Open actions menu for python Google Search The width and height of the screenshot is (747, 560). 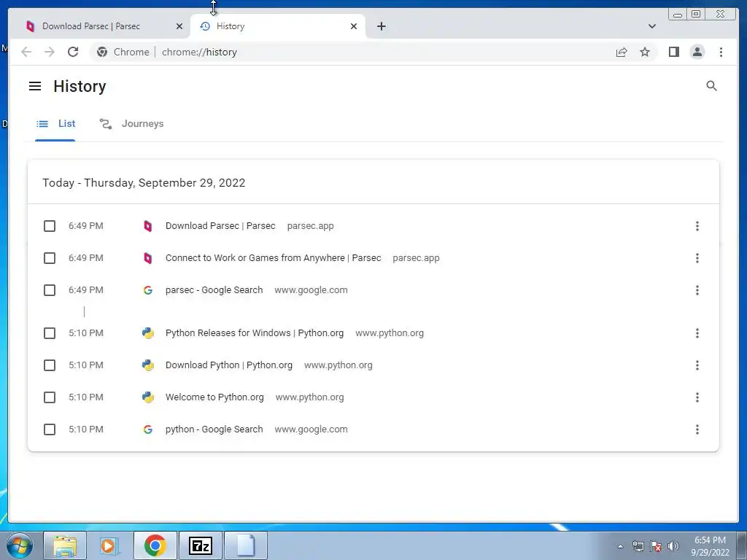pyautogui.click(x=697, y=429)
